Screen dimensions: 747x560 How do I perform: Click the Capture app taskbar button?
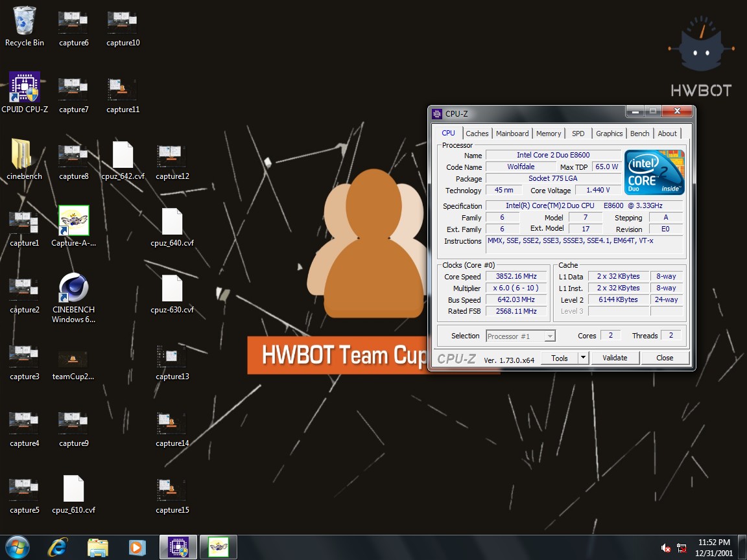[x=218, y=548]
